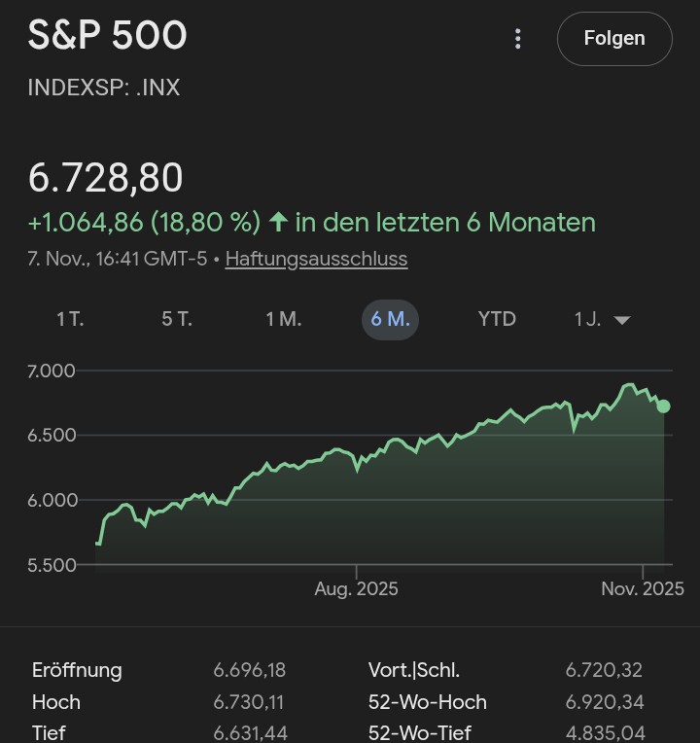
Task: Select the 1 T. time range tab
Action: [x=70, y=320]
